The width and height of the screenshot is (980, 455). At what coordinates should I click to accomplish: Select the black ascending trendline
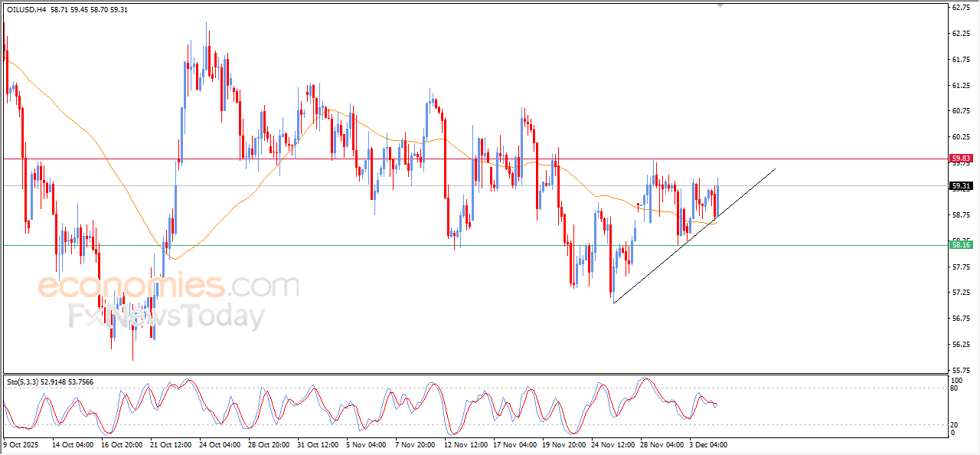[x=694, y=236]
